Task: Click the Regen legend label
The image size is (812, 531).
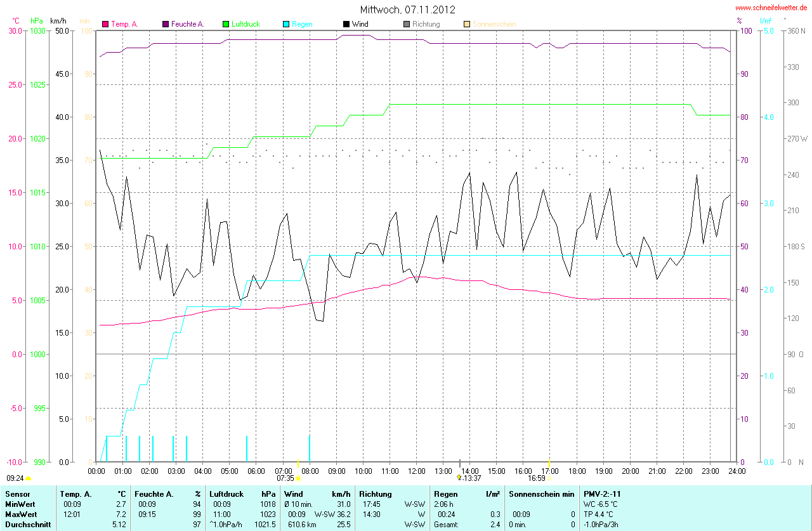Action: click(302, 24)
